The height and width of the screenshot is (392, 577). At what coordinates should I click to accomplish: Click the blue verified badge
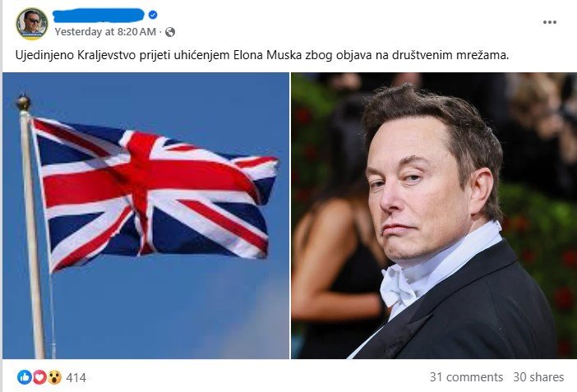(153, 15)
